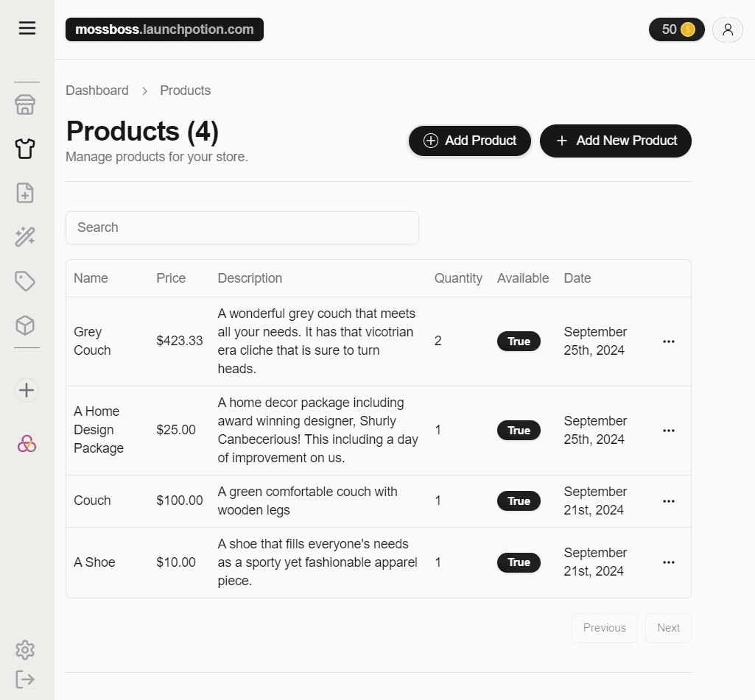Select the t-shirt products icon
Screen dimensions: 755x700
pyautogui.click(x=25, y=149)
